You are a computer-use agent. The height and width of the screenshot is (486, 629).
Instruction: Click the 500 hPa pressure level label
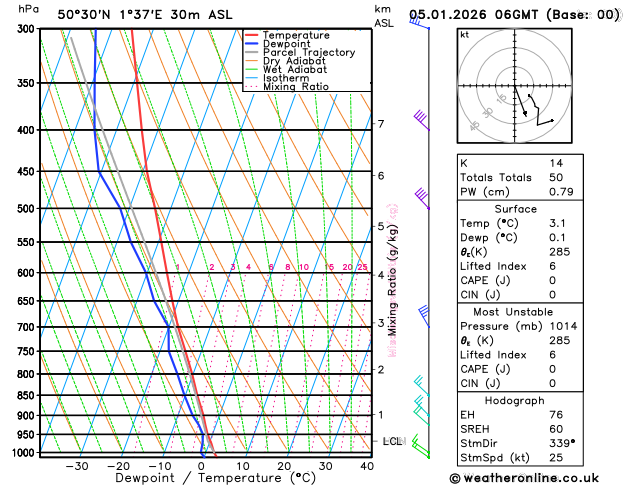28,209
